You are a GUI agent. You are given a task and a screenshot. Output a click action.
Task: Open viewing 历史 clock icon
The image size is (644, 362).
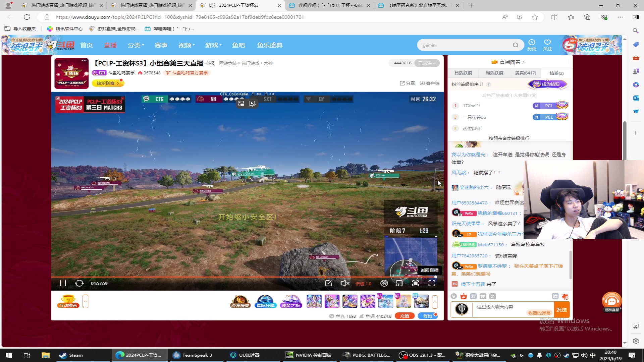532,45
